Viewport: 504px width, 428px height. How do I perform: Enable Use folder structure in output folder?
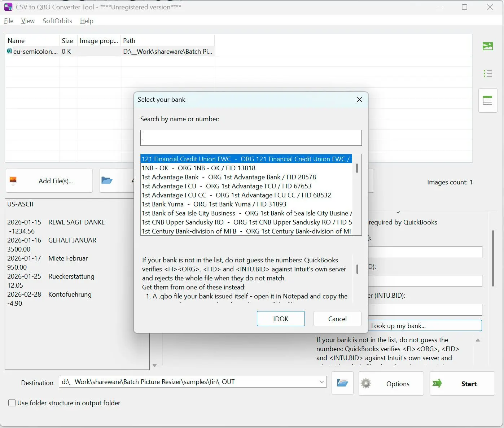[12, 403]
